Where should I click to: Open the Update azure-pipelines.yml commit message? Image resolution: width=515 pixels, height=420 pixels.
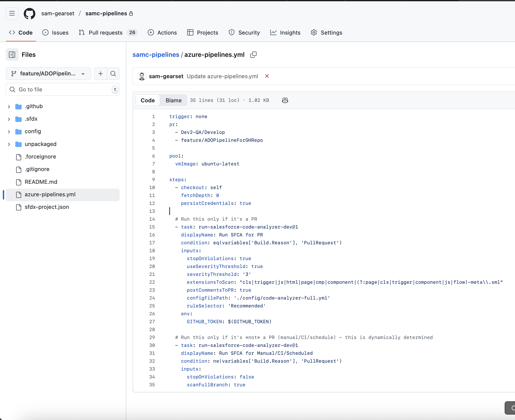click(222, 76)
